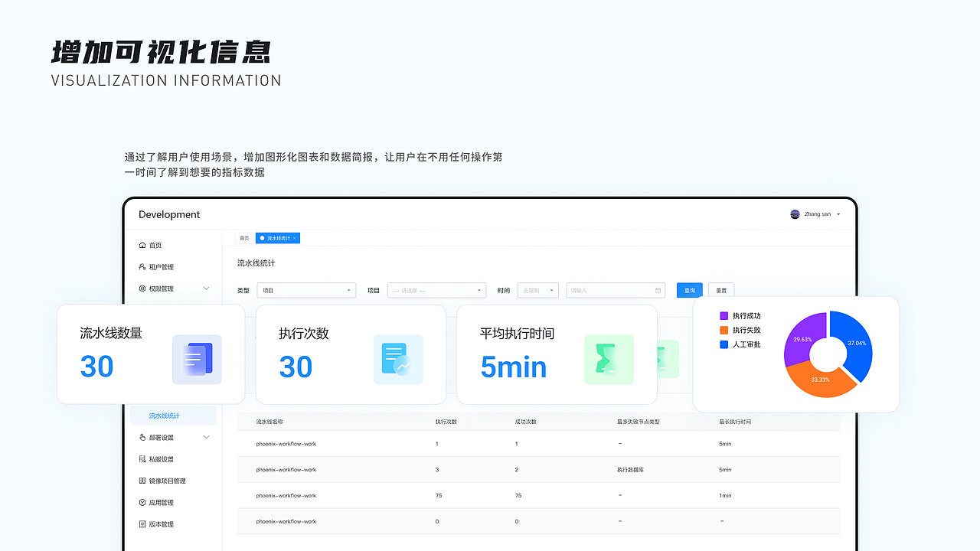Click the 镜像项目管理 icon
Image resolution: width=980 pixels, height=551 pixels.
click(x=142, y=481)
